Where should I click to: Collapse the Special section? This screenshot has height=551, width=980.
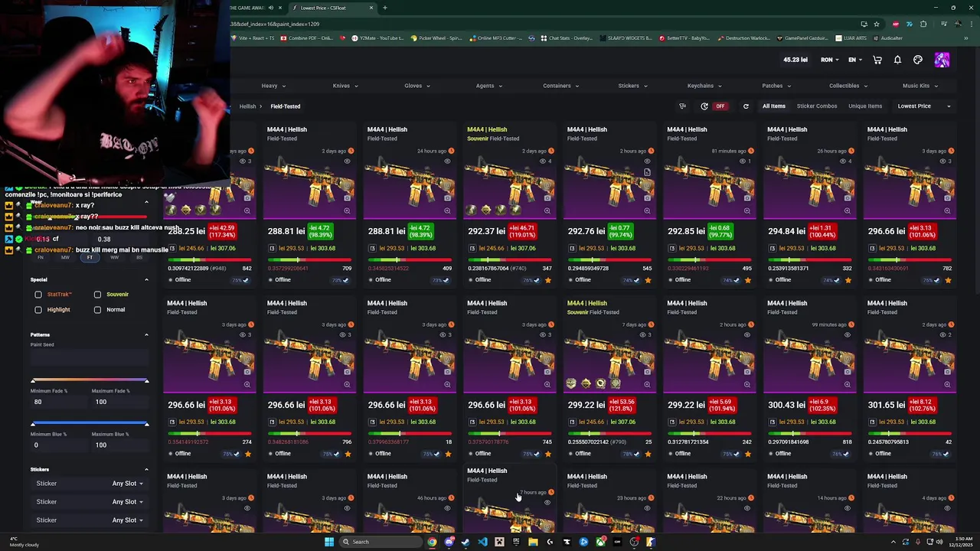146,280
